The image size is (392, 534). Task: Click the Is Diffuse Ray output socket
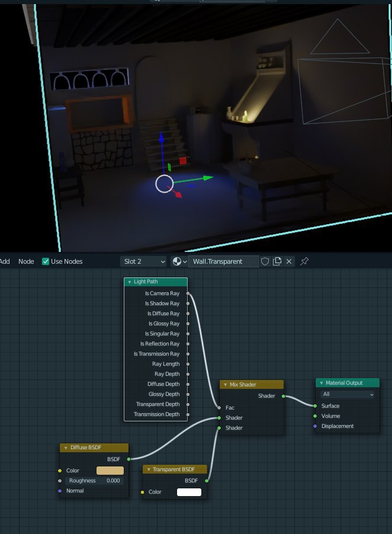click(x=188, y=314)
